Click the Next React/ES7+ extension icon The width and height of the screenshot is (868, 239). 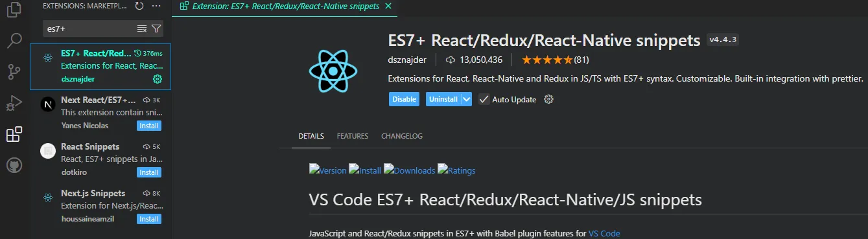pos(47,105)
